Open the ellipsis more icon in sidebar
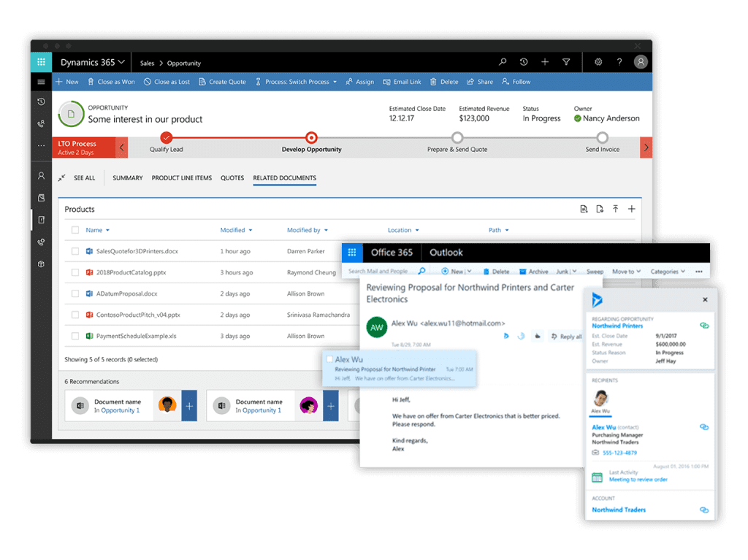748x560 pixels. (42, 145)
